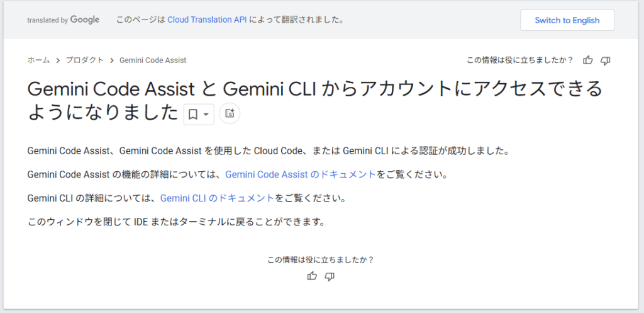644x313 pixels.
Task: Click the thumbs down icon beside the breadcrumb
Action: tap(606, 60)
